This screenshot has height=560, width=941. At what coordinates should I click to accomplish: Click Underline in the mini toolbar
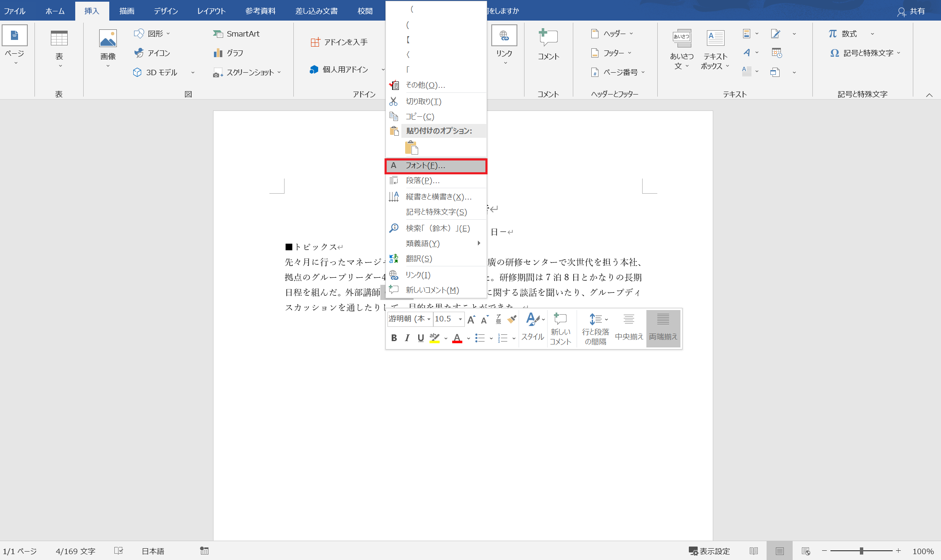click(x=421, y=338)
